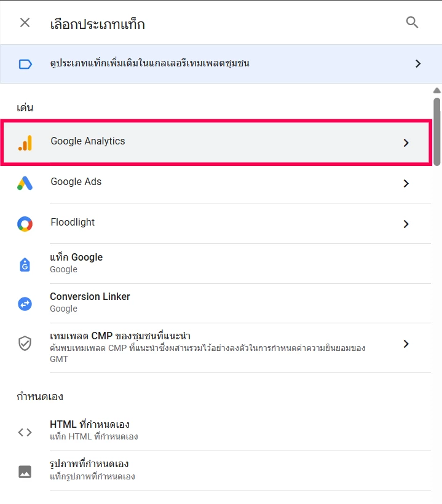
Task: Click the Google tag icon
Action: [25, 264]
